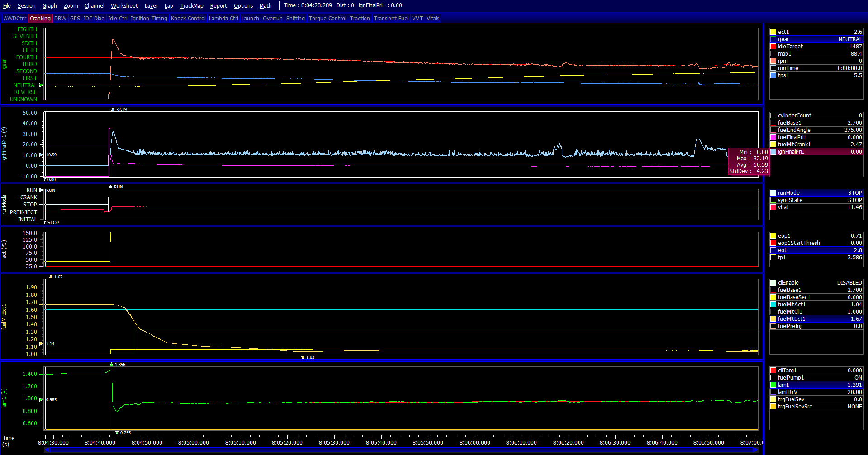Toggle the syncState channel box
Image resolution: width=868 pixels, height=455 pixels.
[773, 200]
